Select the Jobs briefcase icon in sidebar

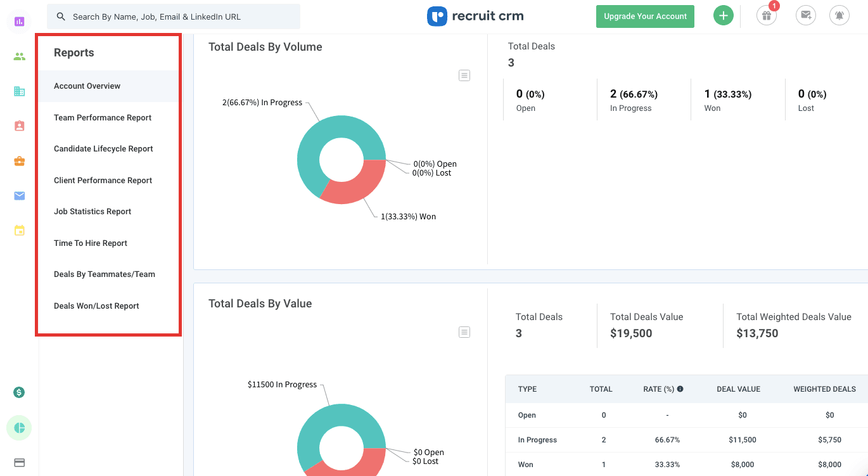pos(19,161)
